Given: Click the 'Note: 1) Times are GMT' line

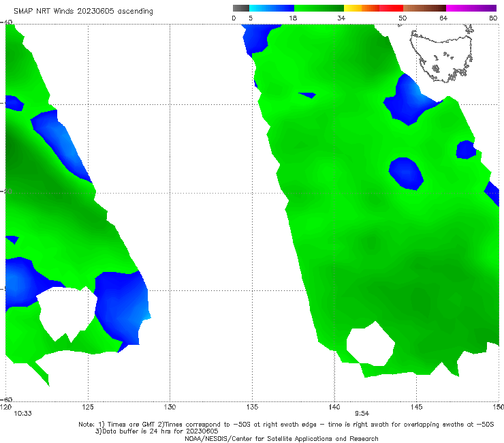Looking at the screenshot, I should (x=286, y=425).
